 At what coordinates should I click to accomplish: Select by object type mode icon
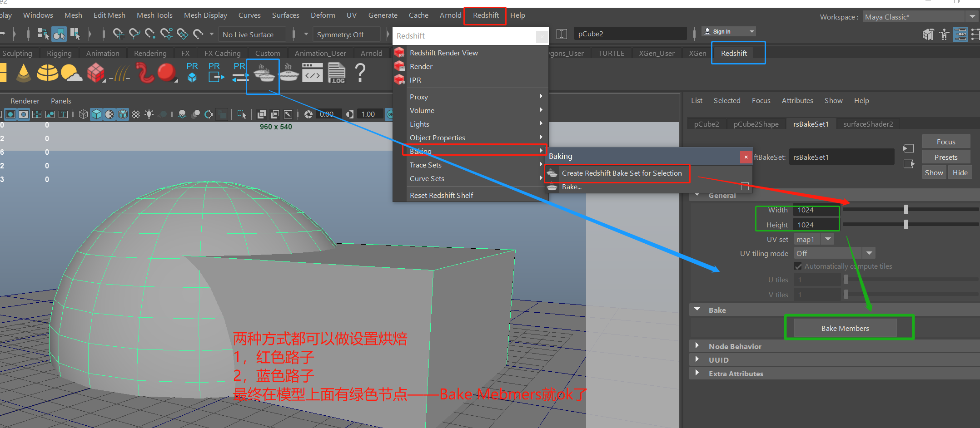coord(59,34)
